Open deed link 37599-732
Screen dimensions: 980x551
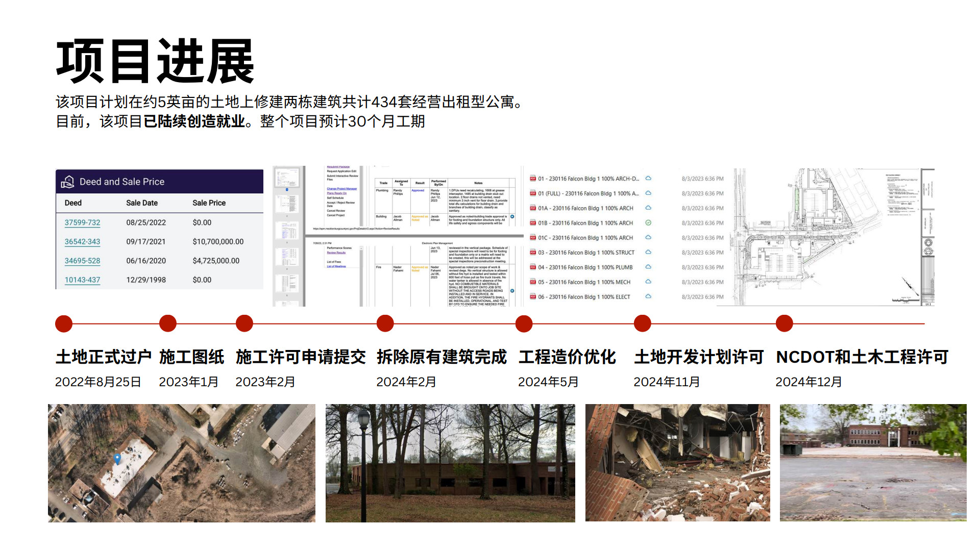82,223
